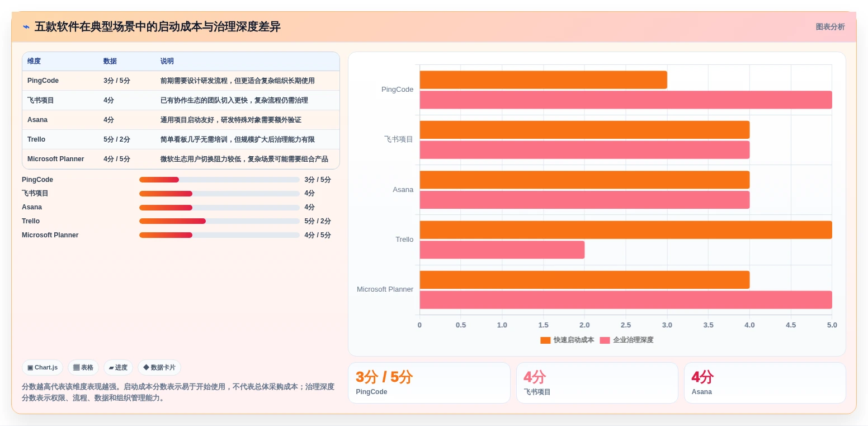The height and width of the screenshot is (426, 868).
Task: Click the pink 企业治理深度 legend swatch
Action: coord(605,340)
